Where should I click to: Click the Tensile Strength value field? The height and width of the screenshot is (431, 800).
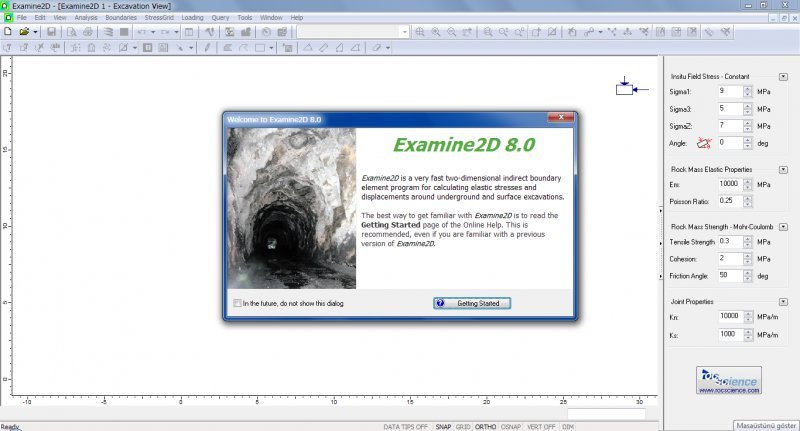pos(730,242)
